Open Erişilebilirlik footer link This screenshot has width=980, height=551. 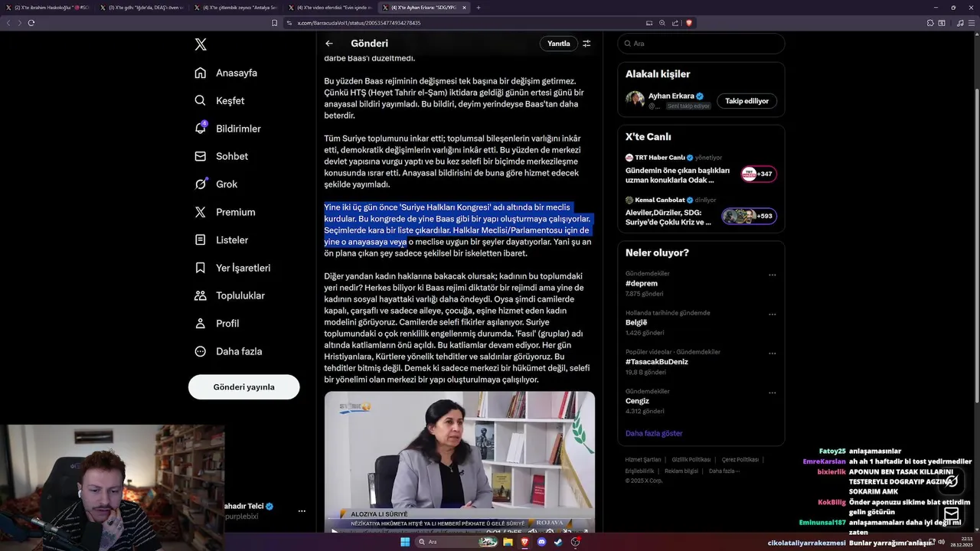tap(640, 471)
